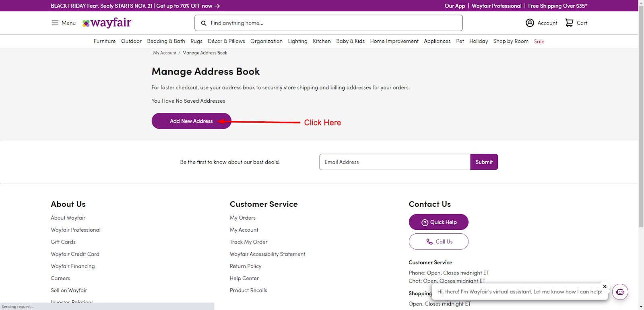Click the search magnifier icon
The width and height of the screenshot is (644, 310).
pos(204,23)
